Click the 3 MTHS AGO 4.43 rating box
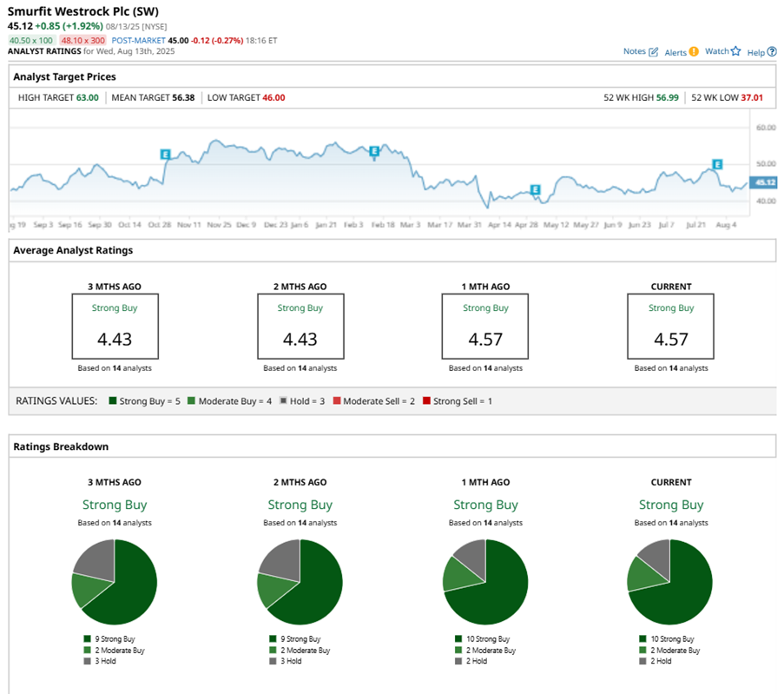Image resolution: width=784 pixels, height=694 pixels. coord(115,327)
